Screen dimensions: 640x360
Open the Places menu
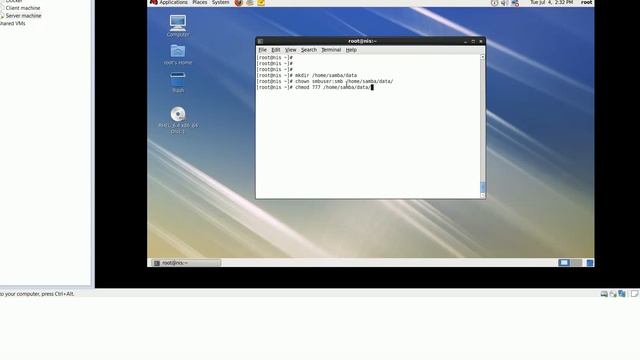[200, 2]
